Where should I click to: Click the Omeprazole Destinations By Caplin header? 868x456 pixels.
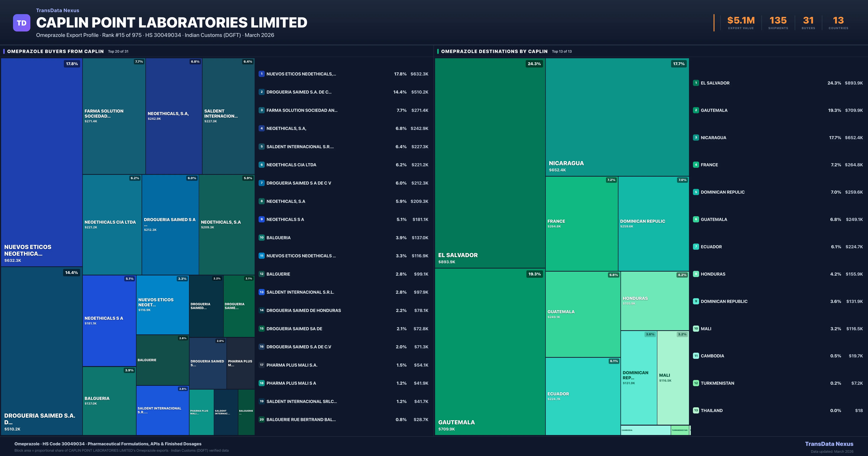(494, 51)
